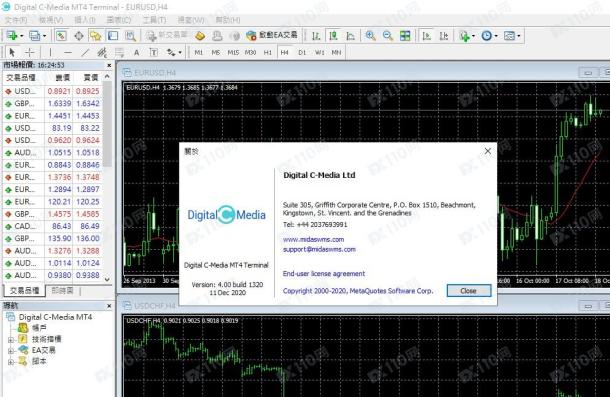610x397 pixels.
Task: Toggle the Data Window icon
Action: pyautogui.click(x=79, y=36)
